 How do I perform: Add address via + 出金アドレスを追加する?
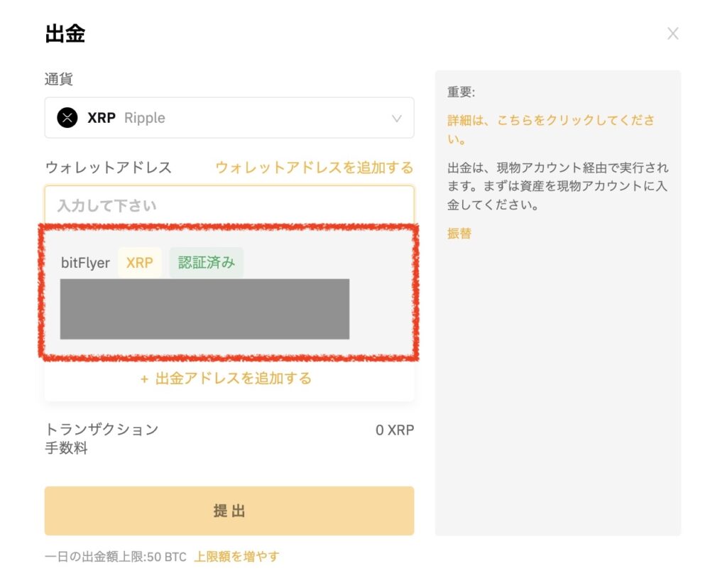tap(226, 379)
